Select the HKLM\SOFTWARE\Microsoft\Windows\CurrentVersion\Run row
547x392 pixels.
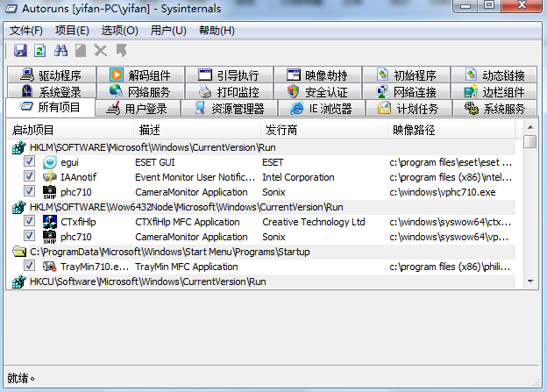261,147
